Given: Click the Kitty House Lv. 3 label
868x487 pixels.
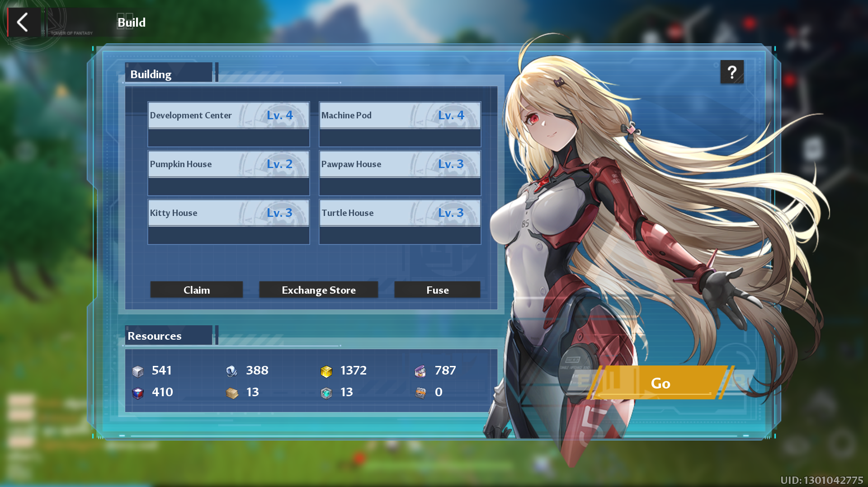Looking at the screenshot, I should [x=279, y=213].
